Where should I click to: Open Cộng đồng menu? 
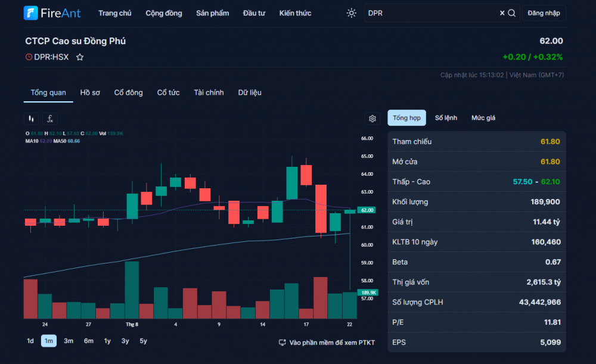[x=164, y=13]
